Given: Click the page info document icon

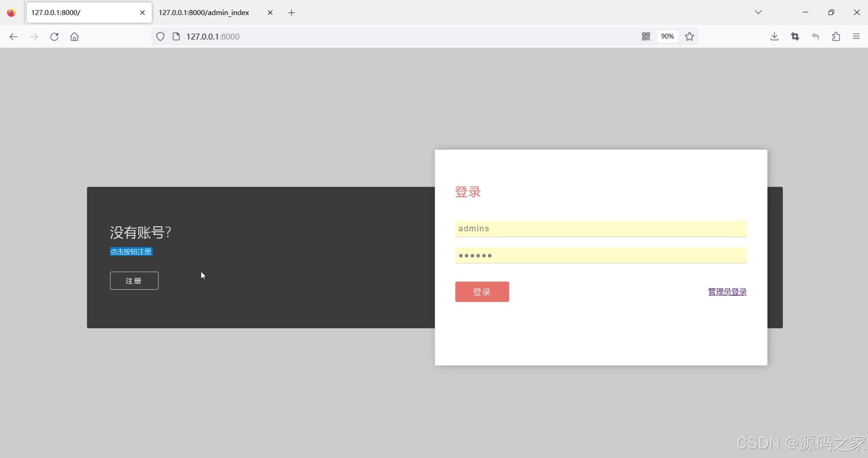Looking at the screenshot, I should (176, 36).
